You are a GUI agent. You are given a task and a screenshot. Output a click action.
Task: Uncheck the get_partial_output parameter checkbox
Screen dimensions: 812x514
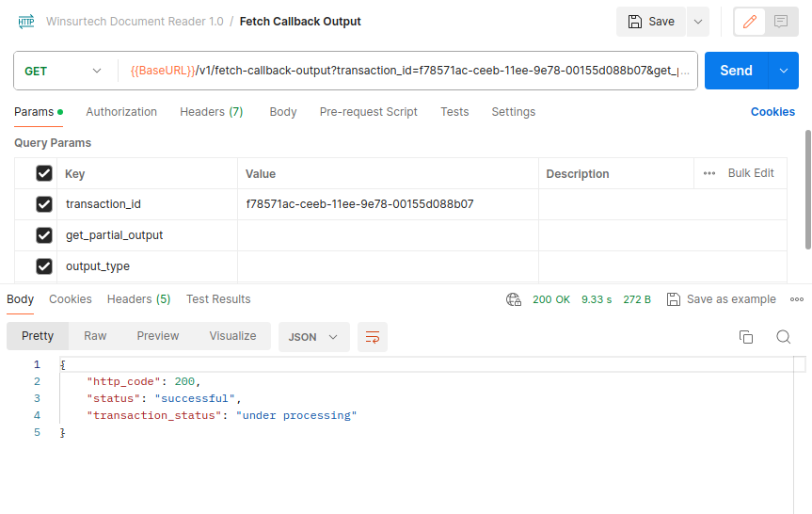44,235
